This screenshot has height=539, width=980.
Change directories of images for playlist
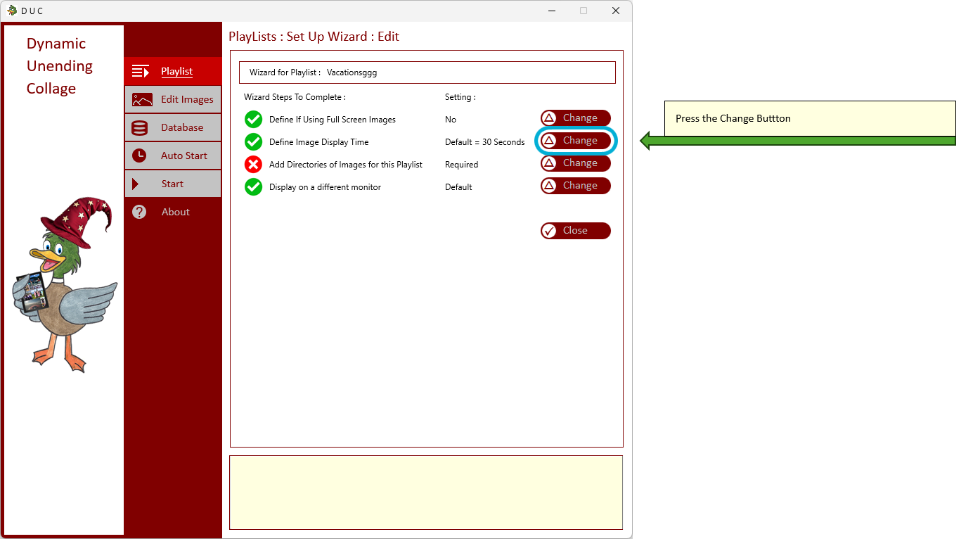(x=576, y=163)
